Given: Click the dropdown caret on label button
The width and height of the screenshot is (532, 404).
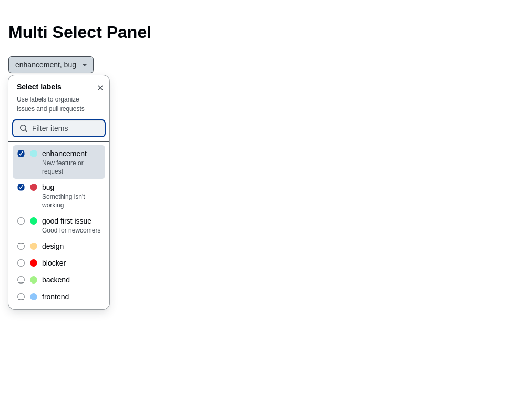Looking at the screenshot, I should pyautogui.click(x=85, y=65).
